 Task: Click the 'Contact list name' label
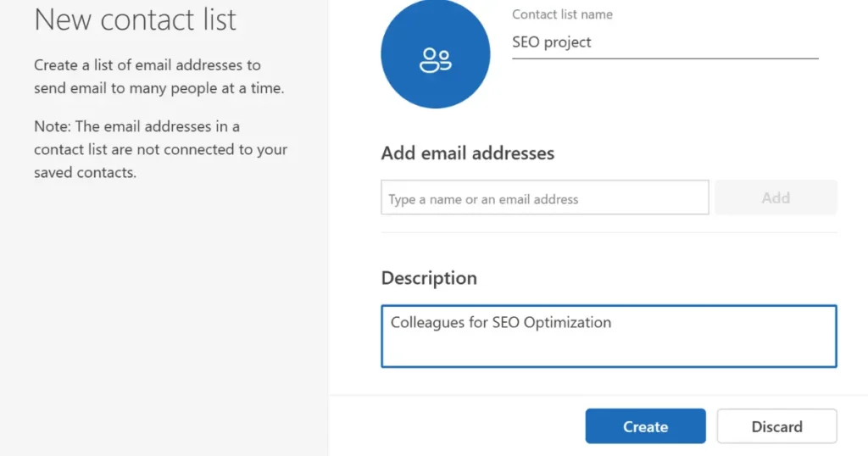pyautogui.click(x=562, y=14)
